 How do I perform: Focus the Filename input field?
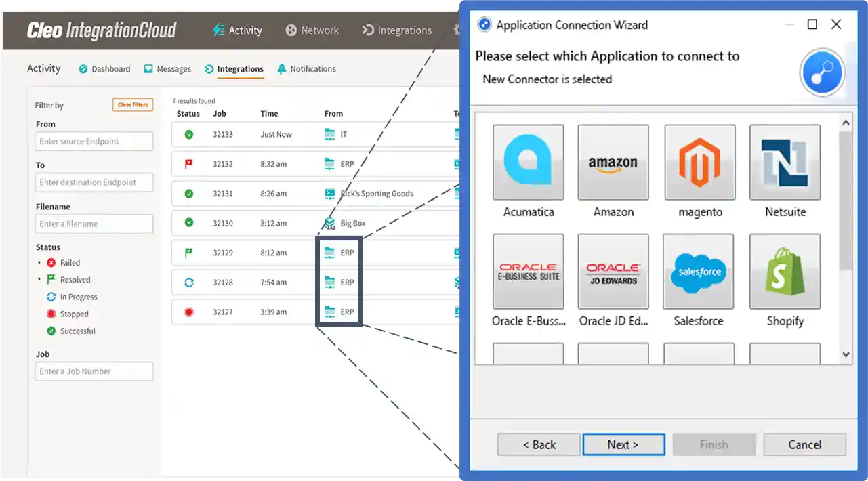click(94, 224)
